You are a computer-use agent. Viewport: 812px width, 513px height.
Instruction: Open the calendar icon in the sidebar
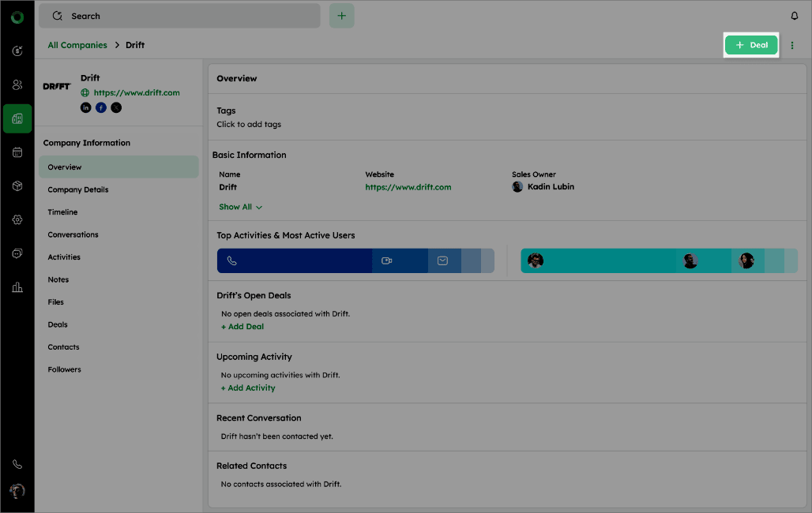(x=17, y=152)
